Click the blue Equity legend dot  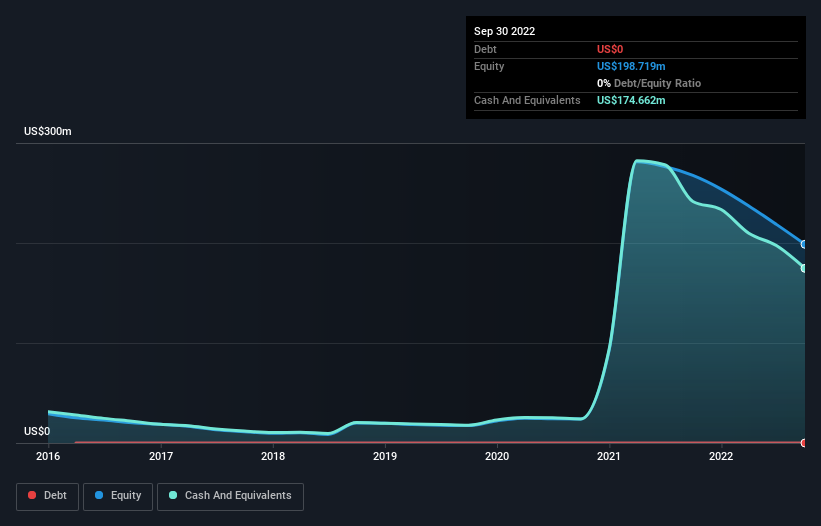tap(99, 495)
